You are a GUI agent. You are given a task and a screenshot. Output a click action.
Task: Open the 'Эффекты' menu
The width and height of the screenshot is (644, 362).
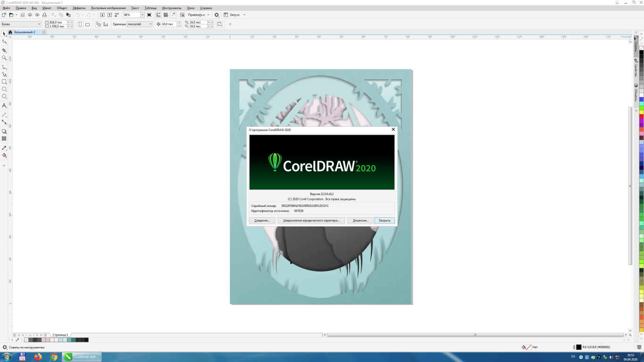tap(79, 8)
